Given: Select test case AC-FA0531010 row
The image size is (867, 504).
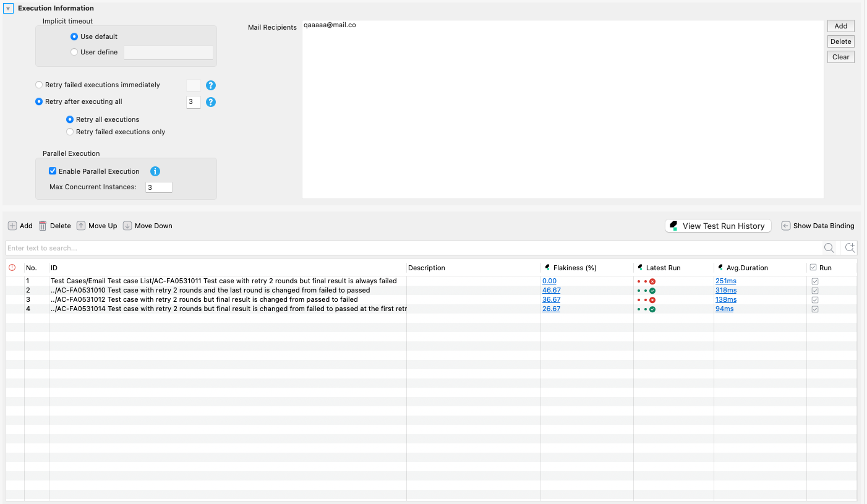Looking at the screenshot, I should tap(431, 290).
